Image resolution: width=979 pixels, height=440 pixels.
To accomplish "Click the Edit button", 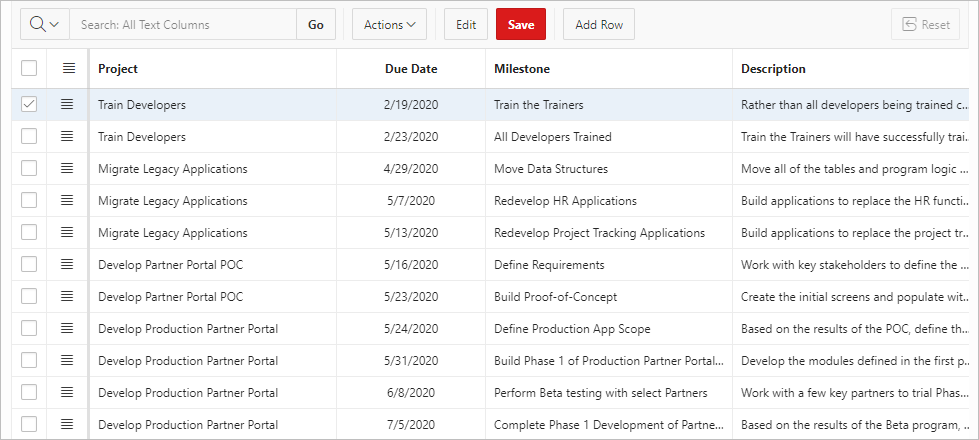I will coord(466,24).
